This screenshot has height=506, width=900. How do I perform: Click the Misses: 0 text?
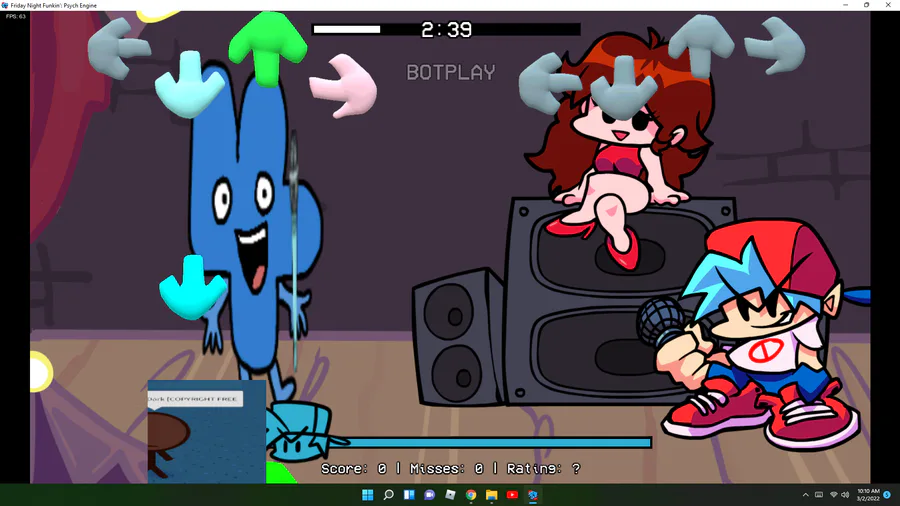pos(447,469)
